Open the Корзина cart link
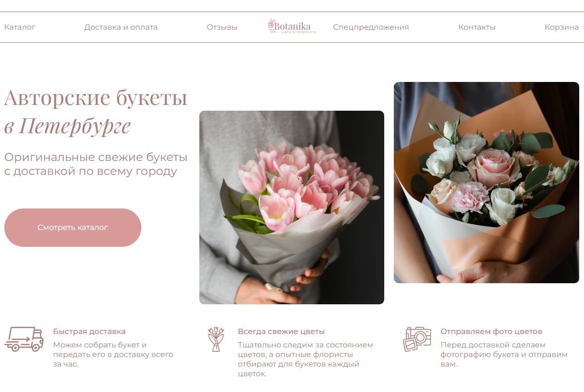Image resolution: width=584 pixels, height=392 pixels. coord(561,27)
